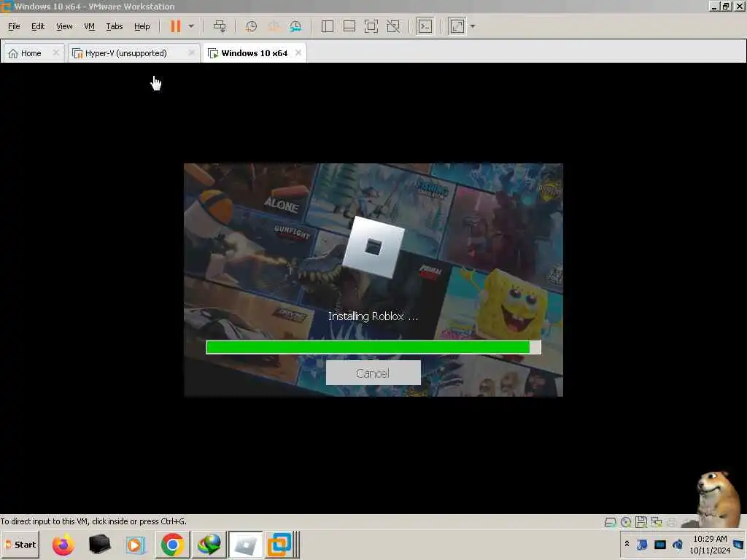
Task: Click the Unity mode icon
Action: click(x=393, y=26)
